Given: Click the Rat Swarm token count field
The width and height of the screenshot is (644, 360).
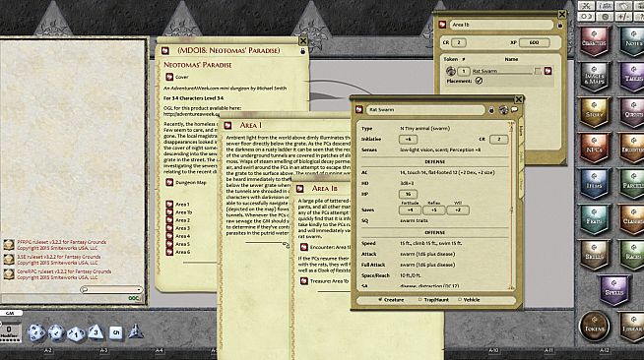Looking at the screenshot, I should pyautogui.click(x=463, y=72).
